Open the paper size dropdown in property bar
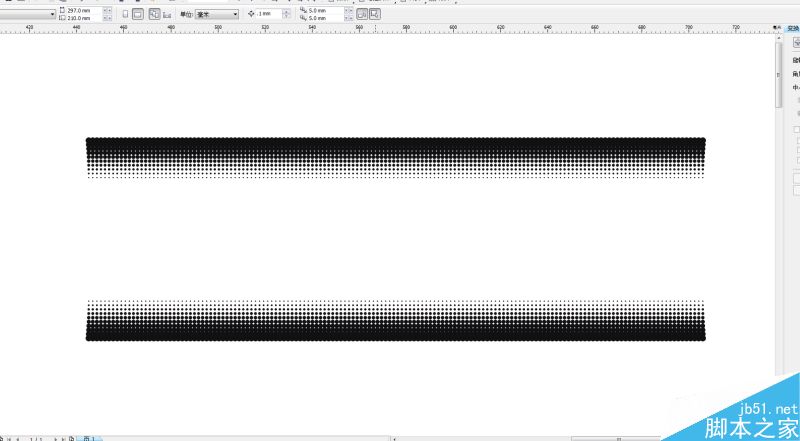 (x=28, y=14)
